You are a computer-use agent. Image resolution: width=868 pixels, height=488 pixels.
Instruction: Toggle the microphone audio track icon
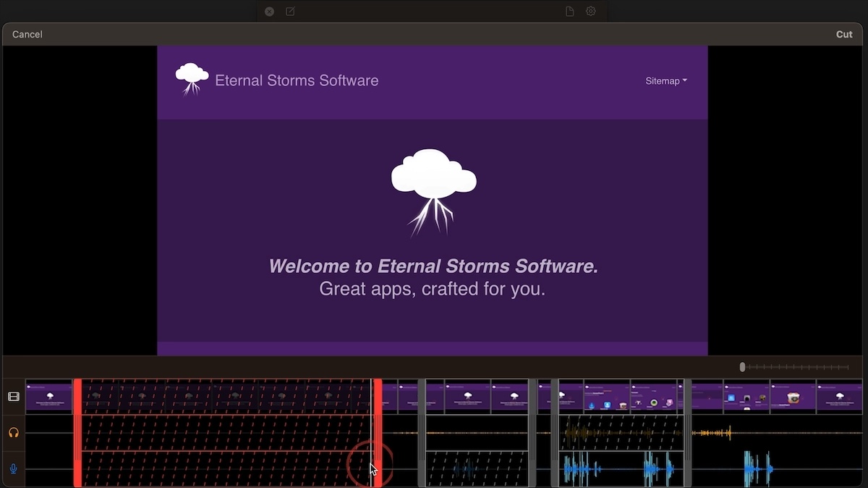(14, 469)
